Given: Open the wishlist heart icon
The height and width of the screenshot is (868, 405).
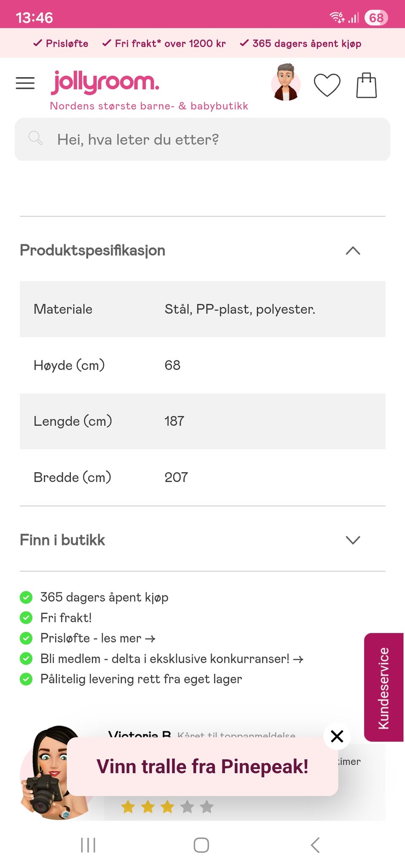Looking at the screenshot, I should [327, 85].
